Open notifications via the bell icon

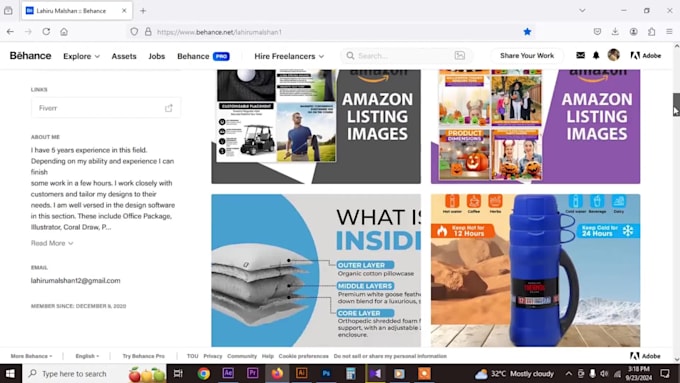596,55
